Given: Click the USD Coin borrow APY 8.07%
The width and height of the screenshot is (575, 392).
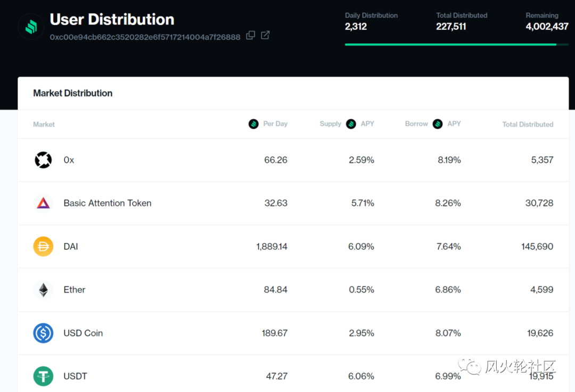Looking at the screenshot, I should (x=448, y=333).
